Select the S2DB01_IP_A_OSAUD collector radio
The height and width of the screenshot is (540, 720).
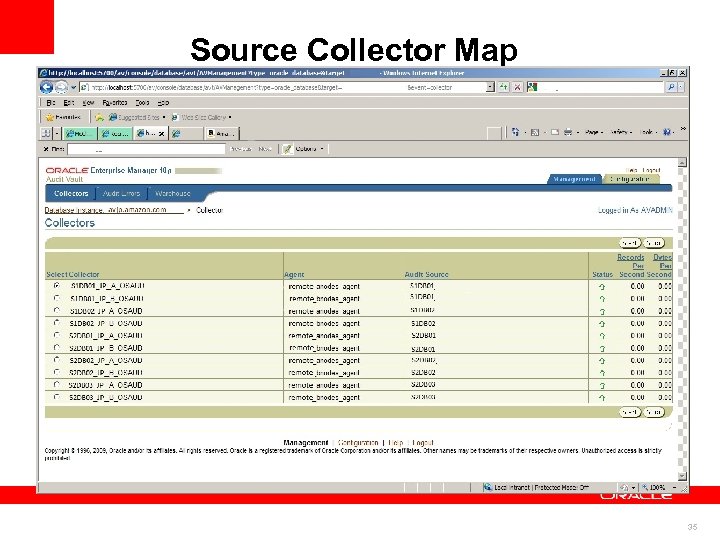pyautogui.click(x=56, y=335)
